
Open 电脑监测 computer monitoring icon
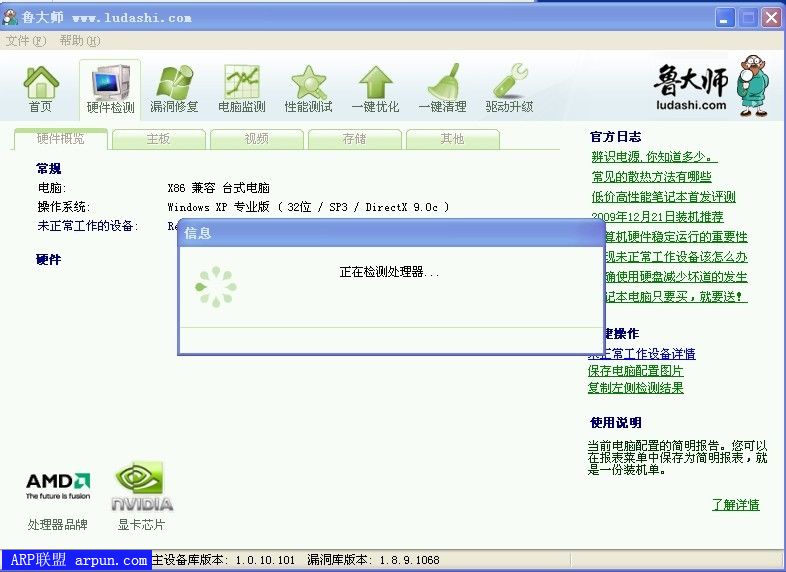coord(242,89)
